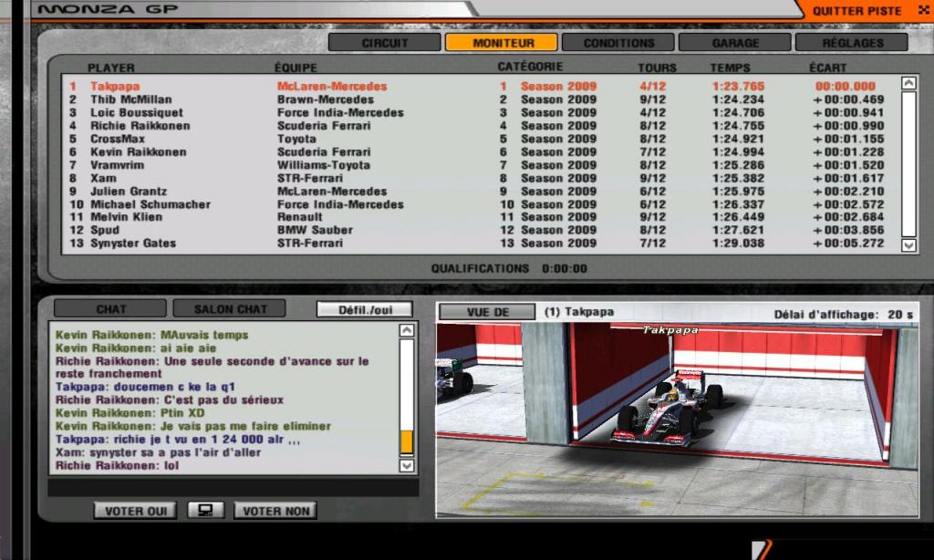934x560 pixels.
Task: Click the 1:29.038 lap time
Action: pos(738,244)
